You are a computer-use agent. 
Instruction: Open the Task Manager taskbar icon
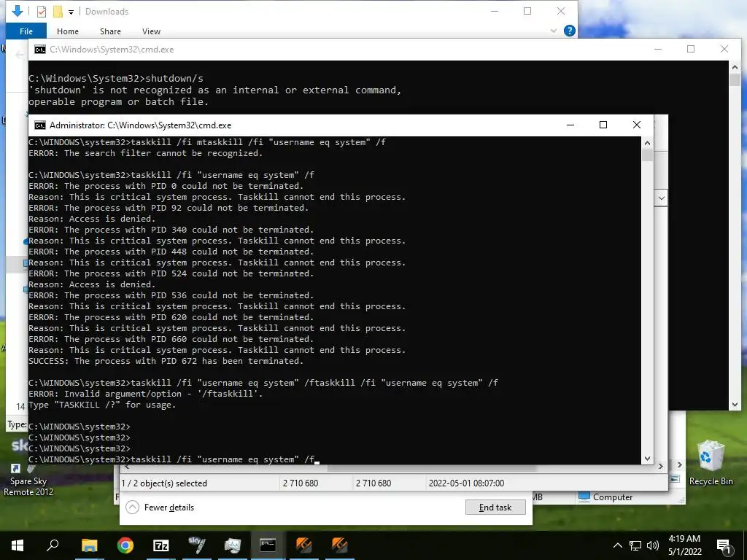[x=232, y=545]
